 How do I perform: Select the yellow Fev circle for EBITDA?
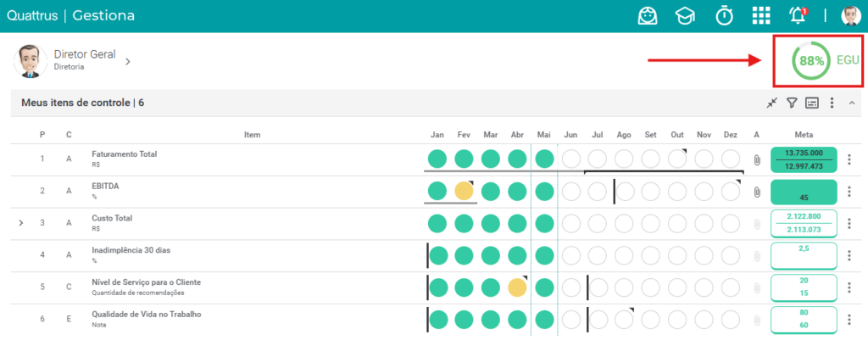[464, 192]
